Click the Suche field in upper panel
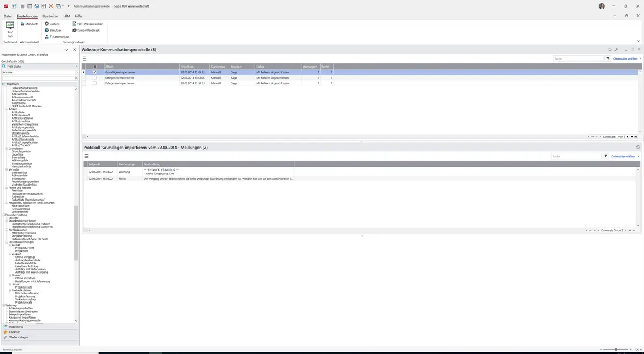The width and height of the screenshot is (644, 354). tap(579, 58)
